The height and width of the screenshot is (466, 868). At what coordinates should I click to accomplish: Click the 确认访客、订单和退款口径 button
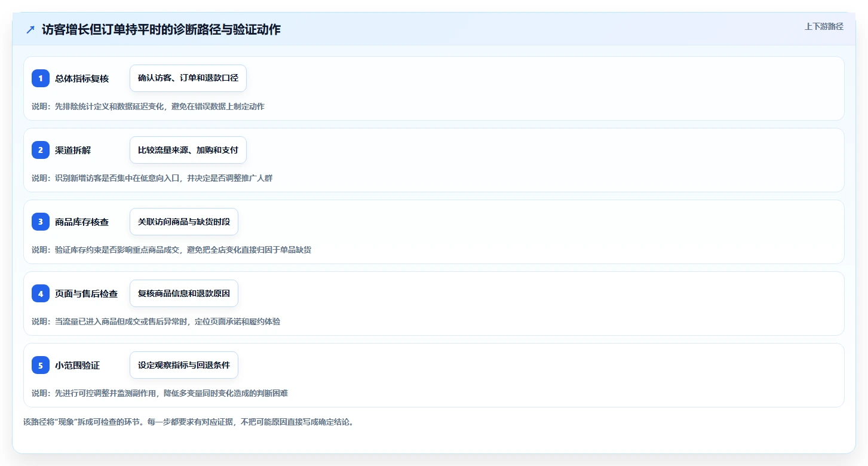click(188, 78)
